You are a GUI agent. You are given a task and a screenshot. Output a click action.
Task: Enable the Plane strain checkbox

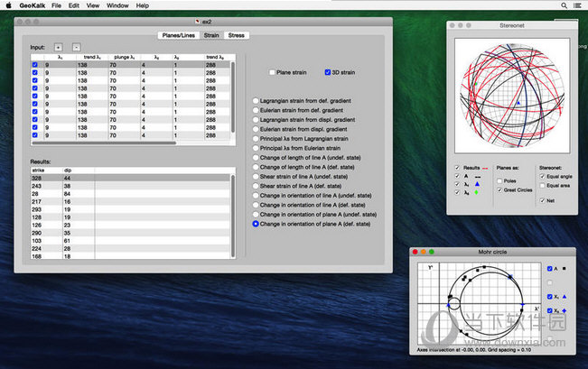[272, 72]
